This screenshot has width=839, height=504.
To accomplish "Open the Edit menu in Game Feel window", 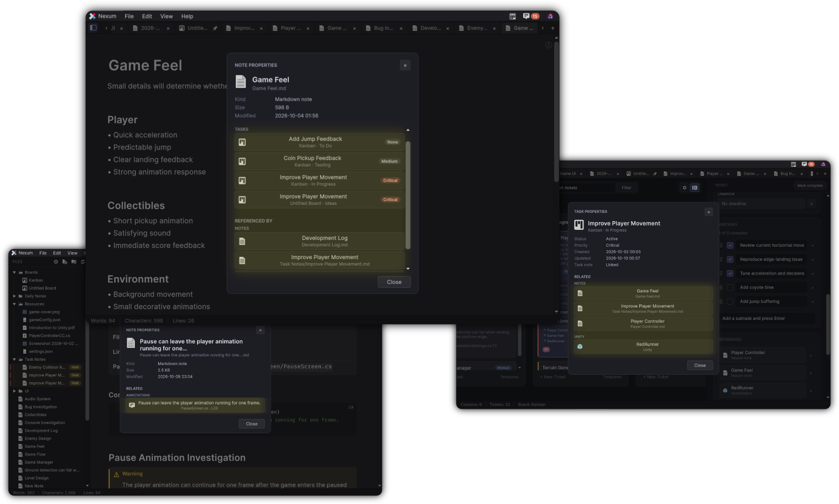I will pyautogui.click(x=147, y=16).
